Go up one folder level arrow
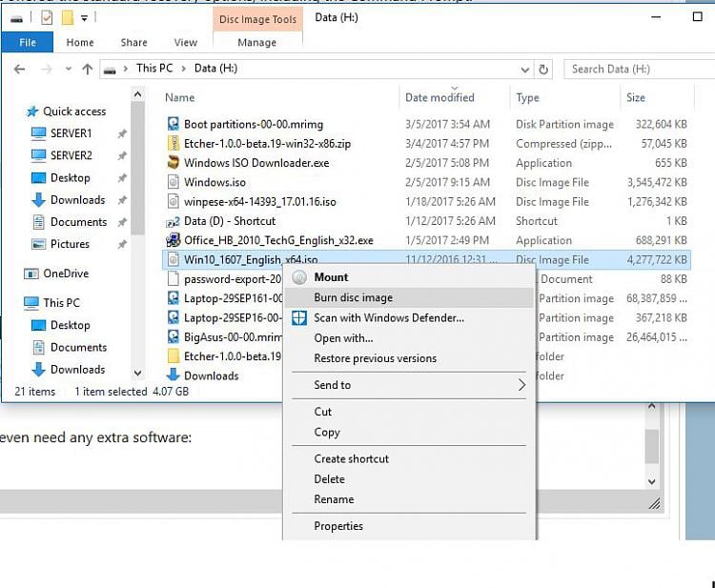Screen dimensions: 715x588 point(87,70)
